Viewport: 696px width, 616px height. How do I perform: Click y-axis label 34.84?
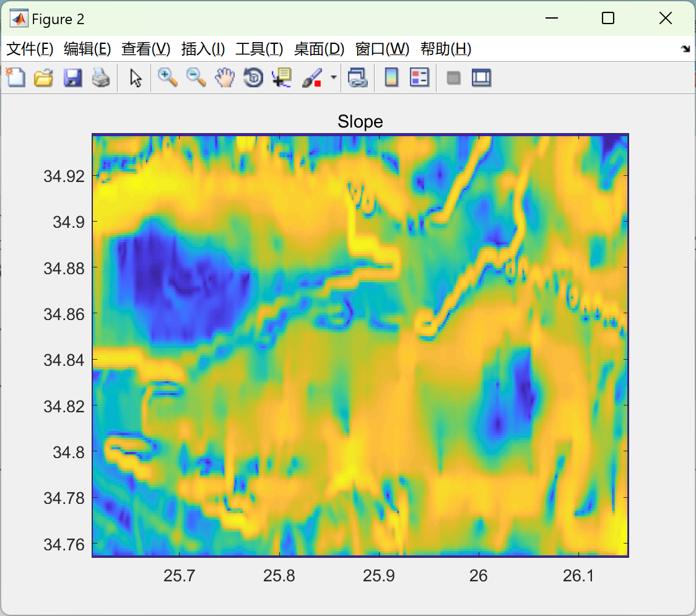(64, 360)
